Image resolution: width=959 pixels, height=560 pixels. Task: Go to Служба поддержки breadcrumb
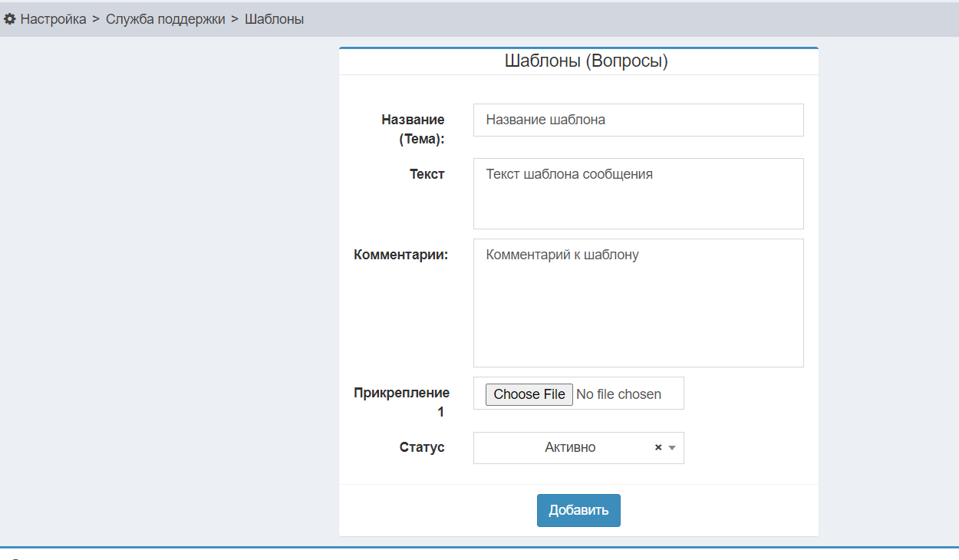(165, 19)
